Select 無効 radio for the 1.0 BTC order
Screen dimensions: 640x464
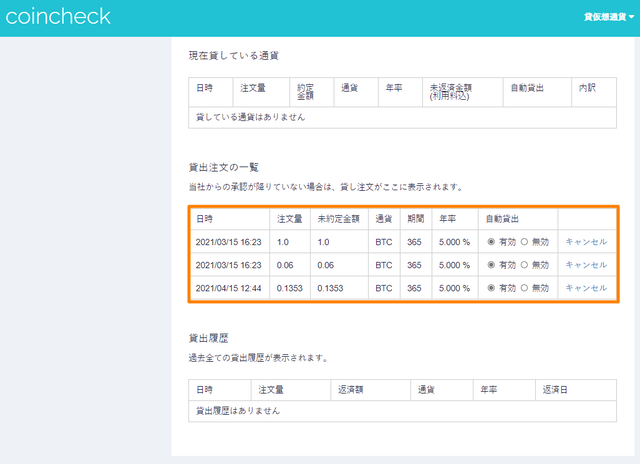[524, 242]
